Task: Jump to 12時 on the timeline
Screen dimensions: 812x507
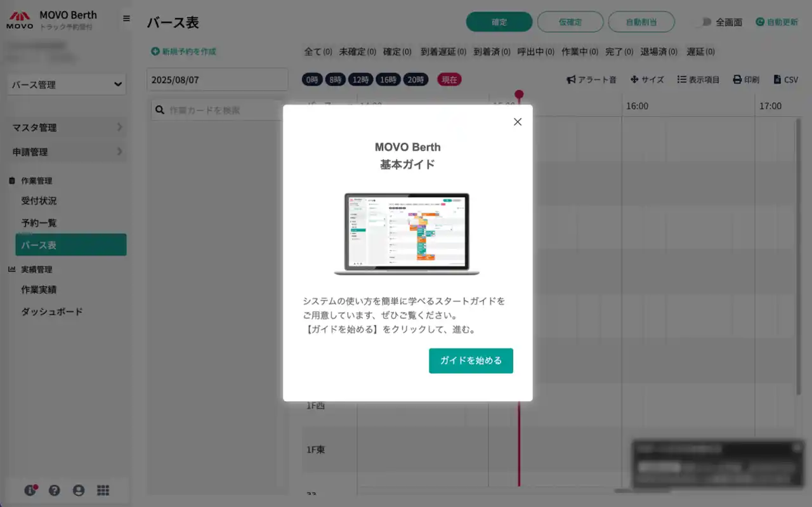Action: (360, 79)
